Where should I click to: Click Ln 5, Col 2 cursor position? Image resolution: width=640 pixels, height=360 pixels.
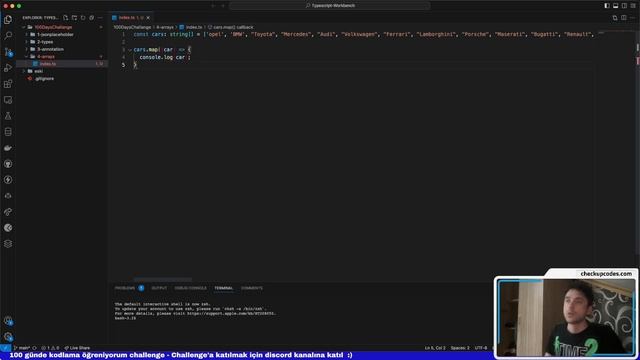coord(435,348)
